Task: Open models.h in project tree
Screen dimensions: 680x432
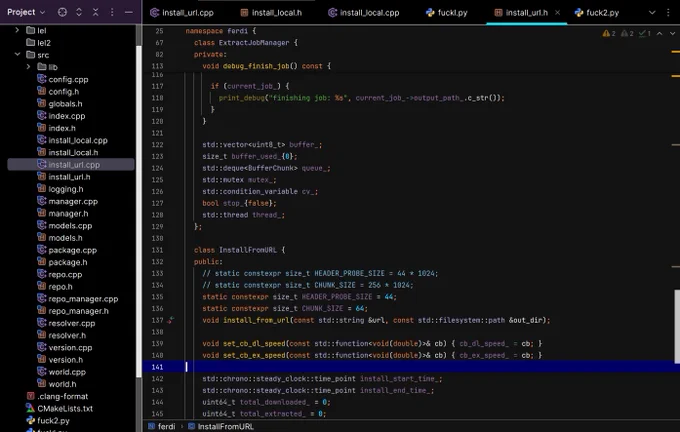Action: [x=60, y=238]
